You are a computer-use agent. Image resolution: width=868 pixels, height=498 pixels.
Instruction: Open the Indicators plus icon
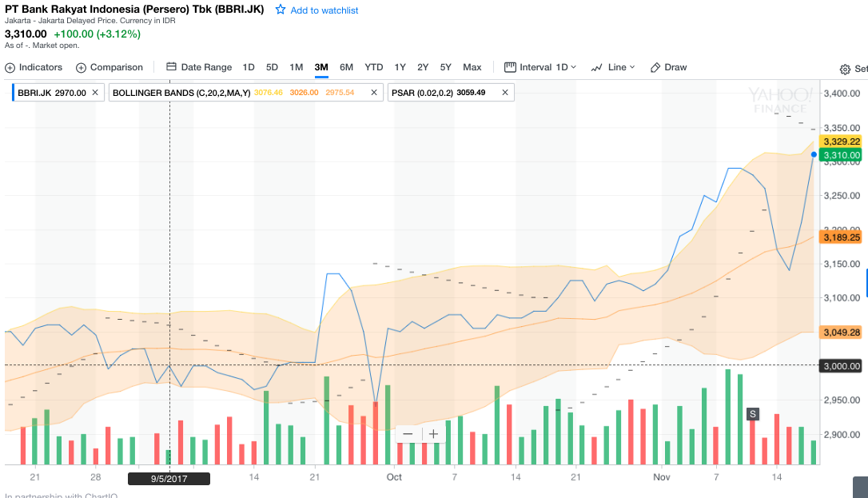tap(10, 67)
